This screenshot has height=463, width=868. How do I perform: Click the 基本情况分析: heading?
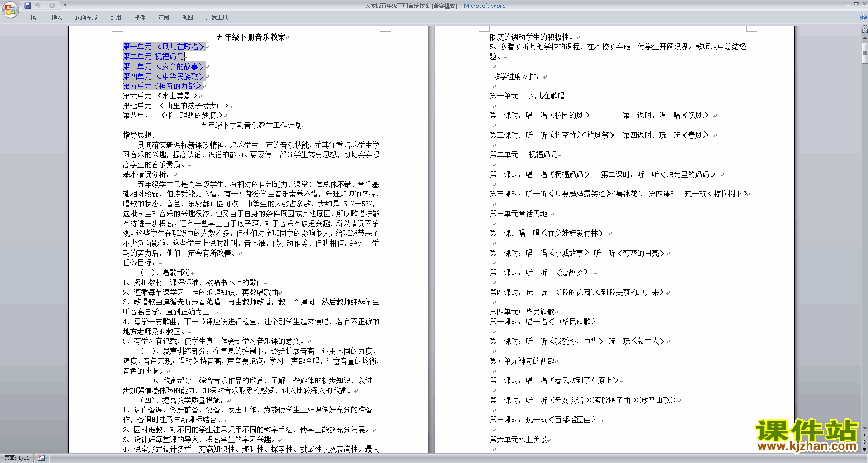pyautogui.click(x=146, y=174)
